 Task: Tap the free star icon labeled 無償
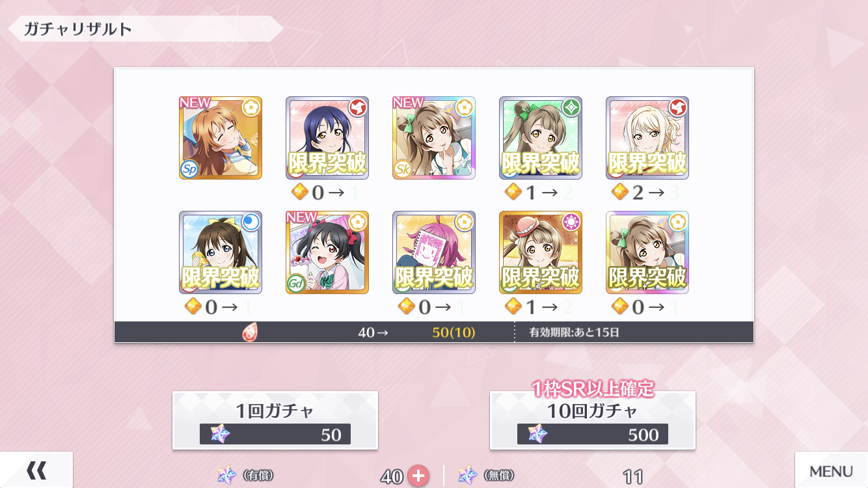click(468, 476)
